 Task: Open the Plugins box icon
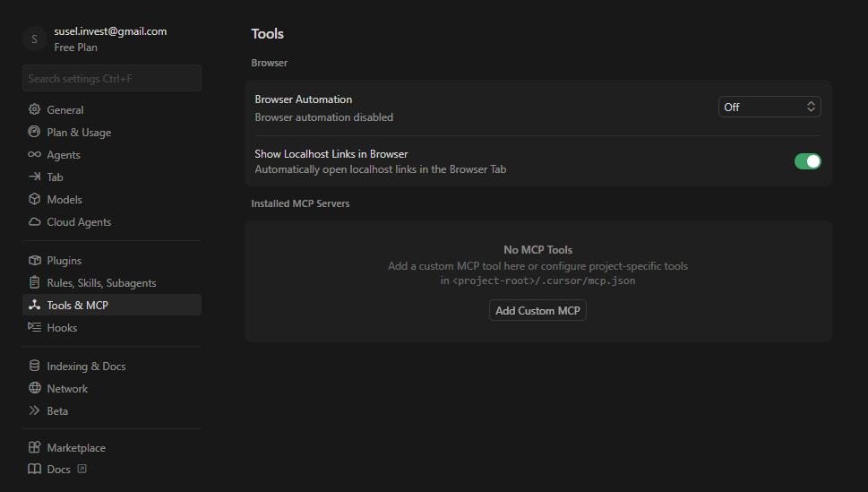35,260
